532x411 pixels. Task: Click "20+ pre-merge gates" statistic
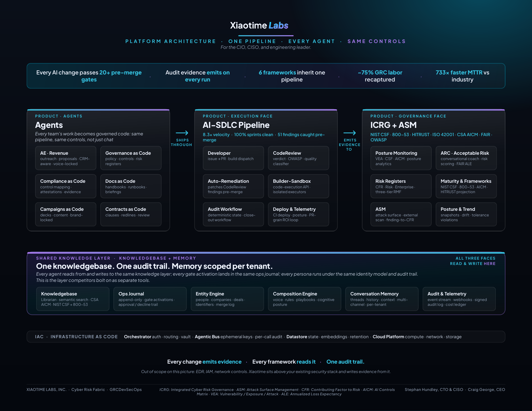click(x=111, y=76)
